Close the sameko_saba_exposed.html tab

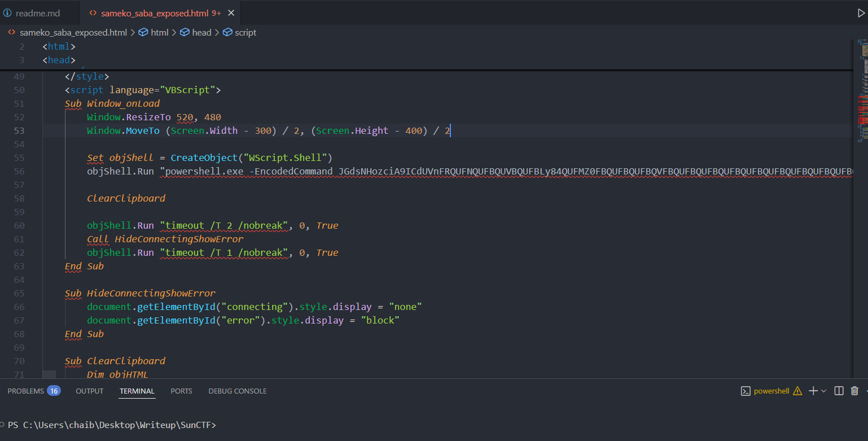[231, 12]
